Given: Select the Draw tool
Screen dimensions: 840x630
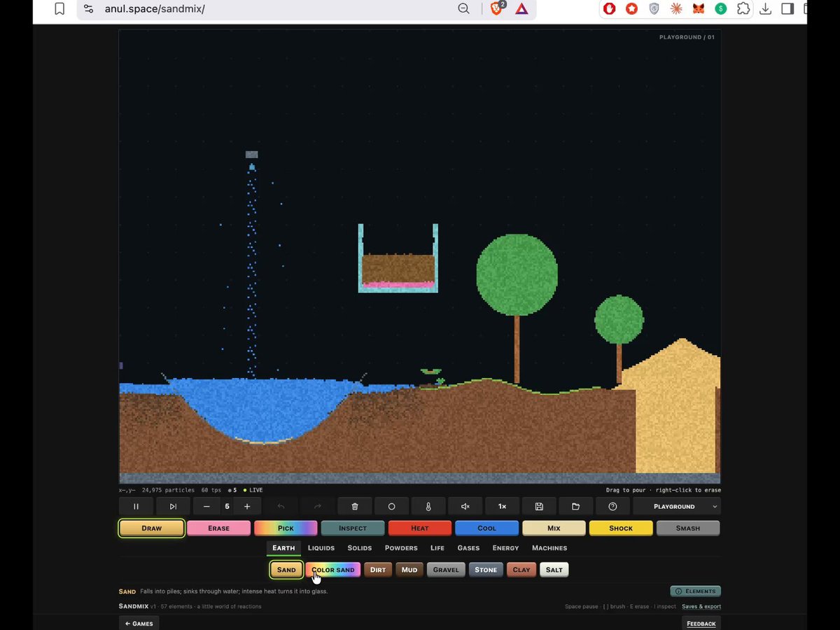Looking at the screenshot, I should 152,528.
